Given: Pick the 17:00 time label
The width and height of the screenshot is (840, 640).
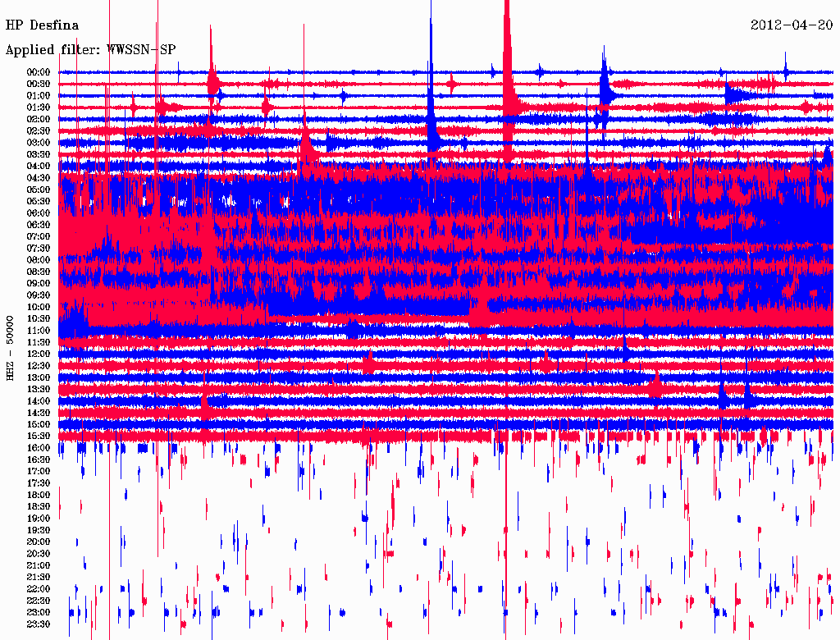Looking at the screenshot, I should click(39, 471).
